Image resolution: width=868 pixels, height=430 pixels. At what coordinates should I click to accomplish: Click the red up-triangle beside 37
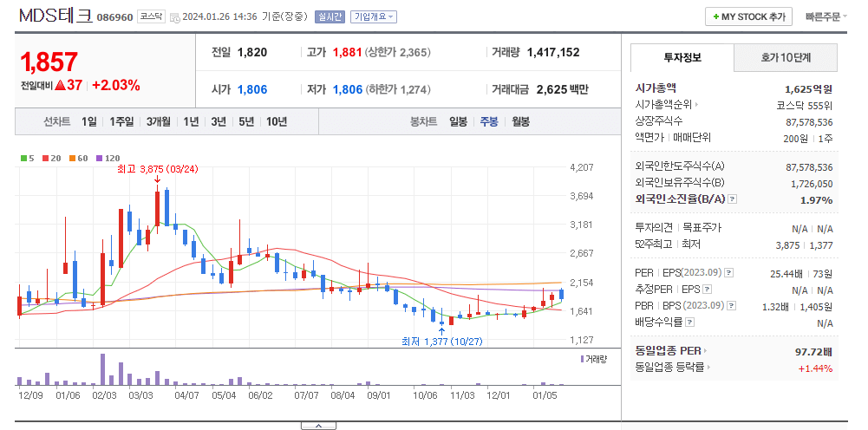click(x=61, y=86)
